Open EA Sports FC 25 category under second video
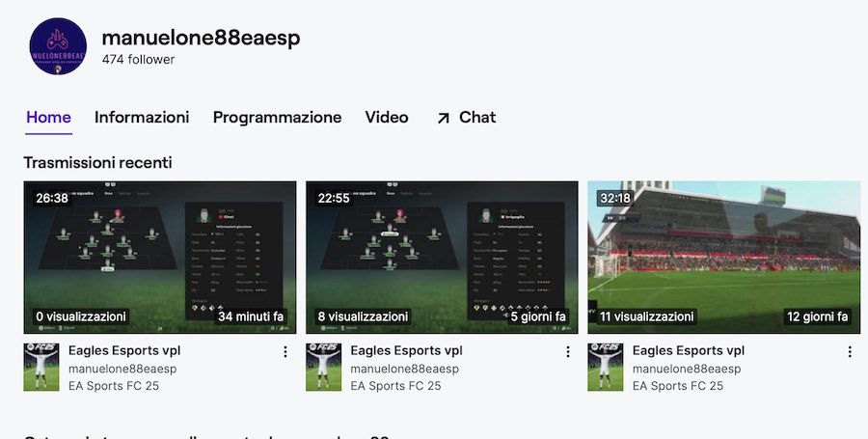The width and height of the screenshot is (868, 439). (x=395, y=386)
